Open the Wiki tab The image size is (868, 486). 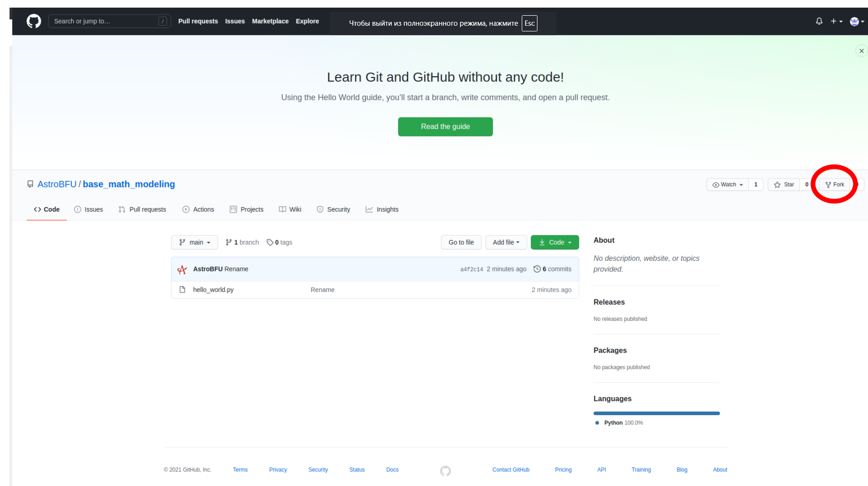tap(290, 209)
